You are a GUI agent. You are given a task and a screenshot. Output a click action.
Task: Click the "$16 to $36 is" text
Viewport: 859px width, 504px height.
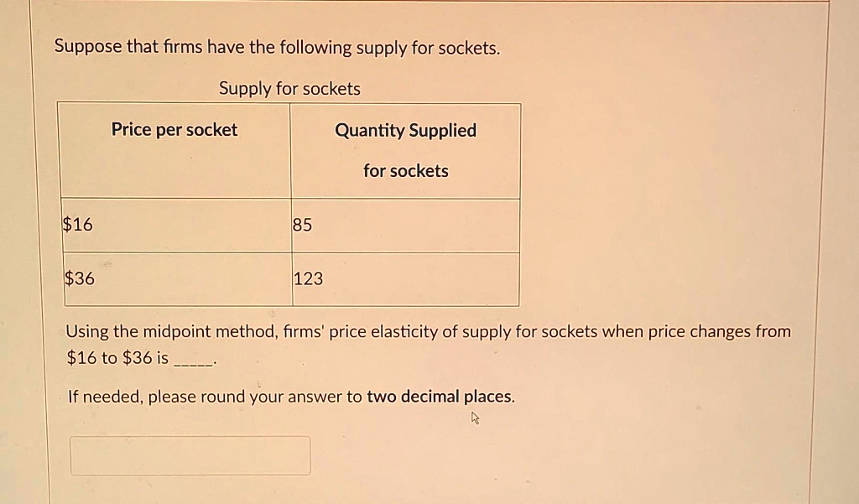(x=117, y=358)
